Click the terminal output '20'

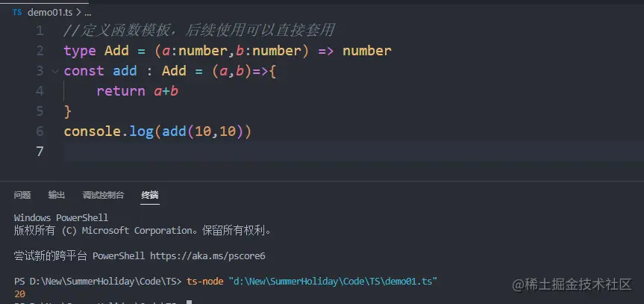(x=19, y=294)
